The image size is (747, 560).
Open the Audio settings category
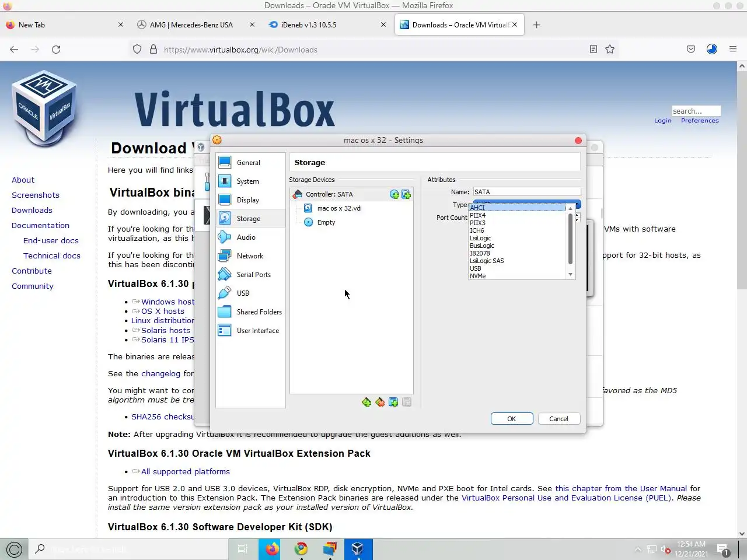coord(250,237)
